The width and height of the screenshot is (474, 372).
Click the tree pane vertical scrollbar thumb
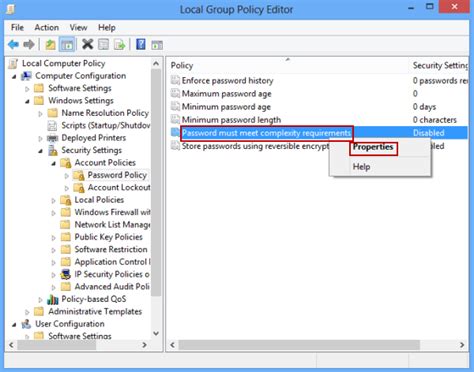(156, 182)
